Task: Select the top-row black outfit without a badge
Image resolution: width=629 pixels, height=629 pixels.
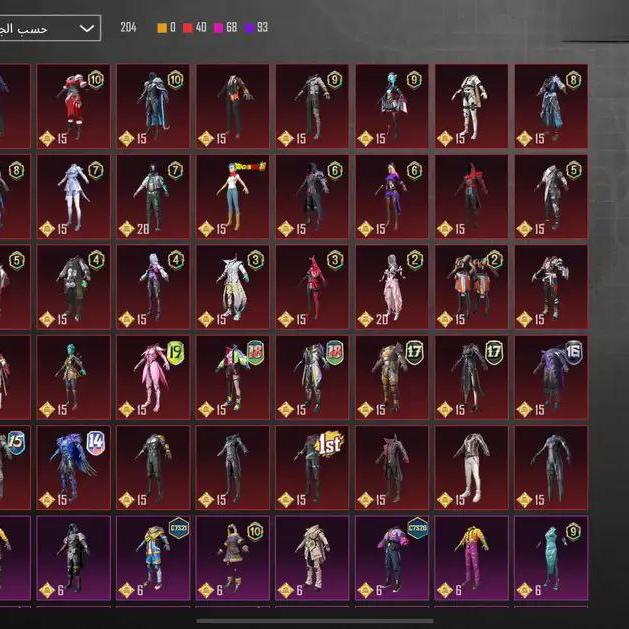Action: point(233,106)
